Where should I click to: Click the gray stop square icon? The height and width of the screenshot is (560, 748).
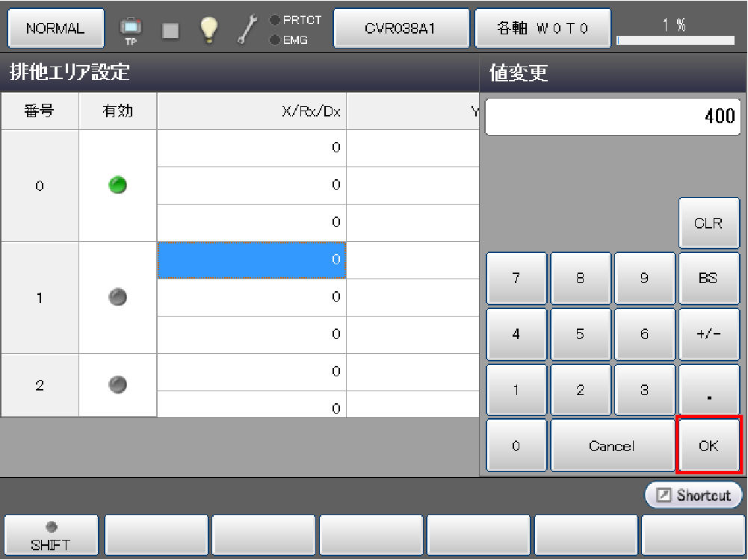[x=170, y=29]
